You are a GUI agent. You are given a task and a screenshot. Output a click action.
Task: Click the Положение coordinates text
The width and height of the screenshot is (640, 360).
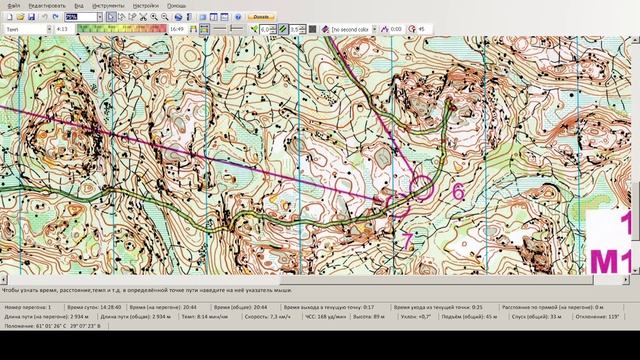52,326
